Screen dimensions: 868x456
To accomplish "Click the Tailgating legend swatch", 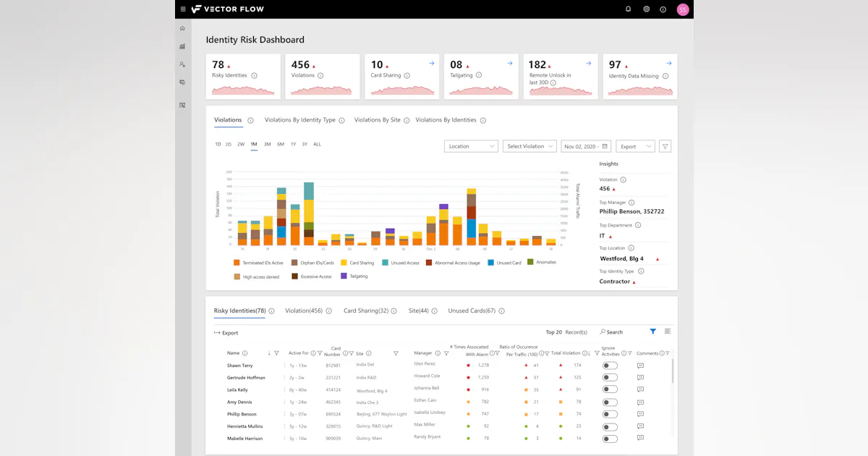I will click(x=344, y=276).
